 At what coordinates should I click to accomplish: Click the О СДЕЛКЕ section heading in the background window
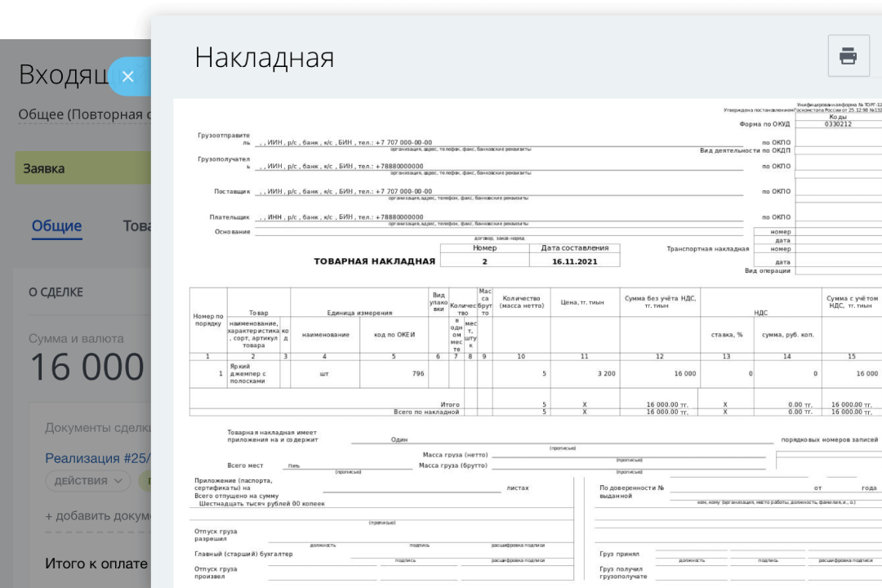[56, 292]
